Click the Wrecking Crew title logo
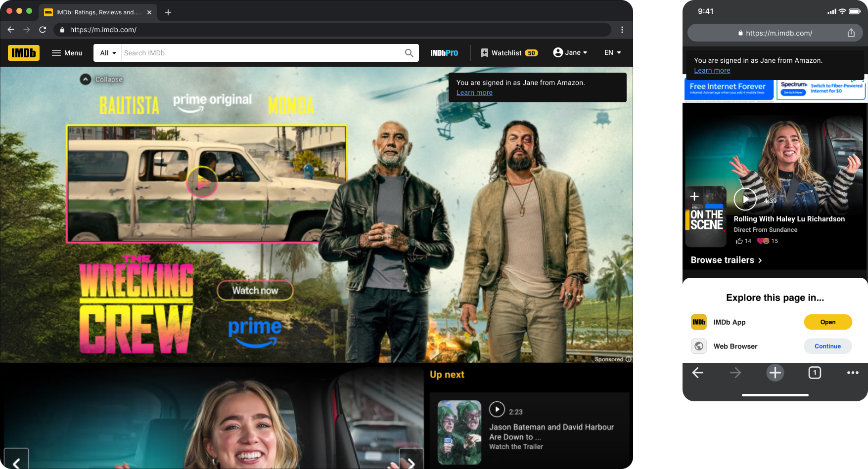The width and height of the screenshot is (868, 469). coord(137,304)
